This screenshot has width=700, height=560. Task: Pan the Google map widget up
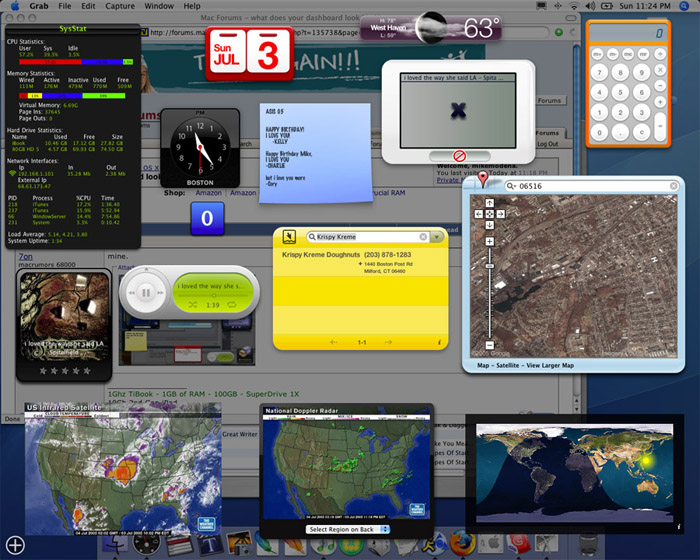[490, 204]
